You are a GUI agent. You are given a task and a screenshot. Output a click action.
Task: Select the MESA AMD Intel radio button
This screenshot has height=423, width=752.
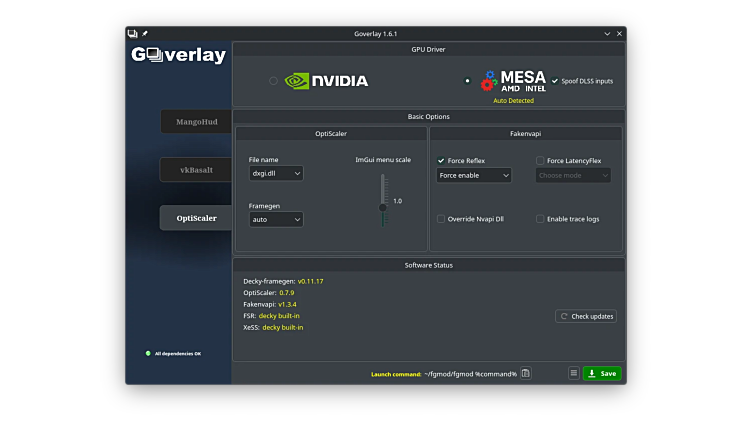tap(467, 81)
